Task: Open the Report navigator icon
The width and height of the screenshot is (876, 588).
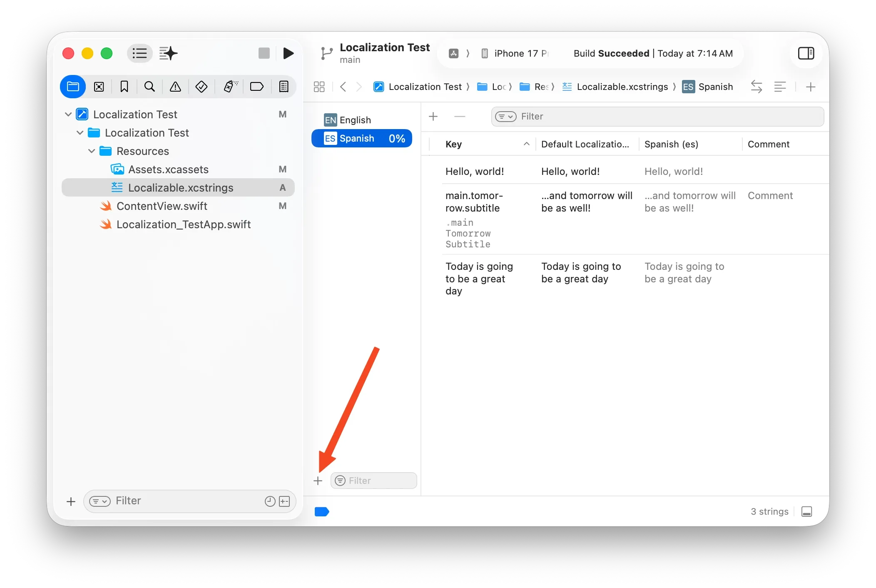Action: 284,87
